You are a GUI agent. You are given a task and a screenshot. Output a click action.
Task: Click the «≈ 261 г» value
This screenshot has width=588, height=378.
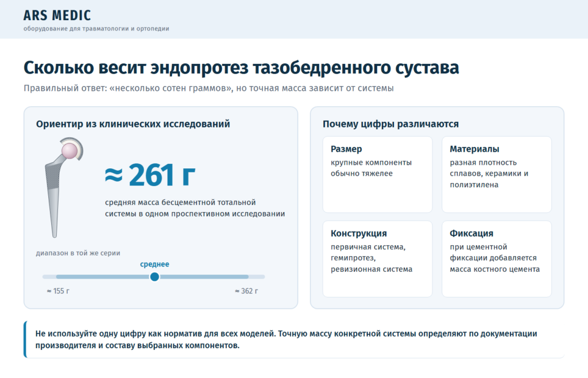[x=150, y=175]
